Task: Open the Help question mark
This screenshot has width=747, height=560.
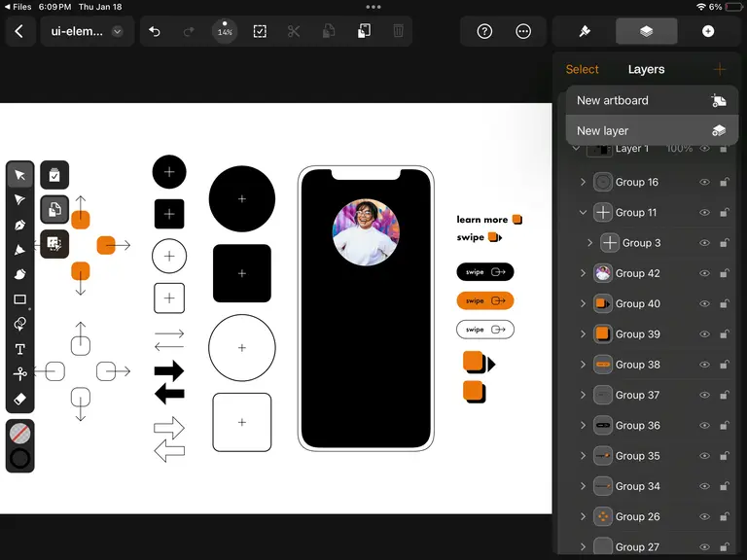Action: click(484, 31)
